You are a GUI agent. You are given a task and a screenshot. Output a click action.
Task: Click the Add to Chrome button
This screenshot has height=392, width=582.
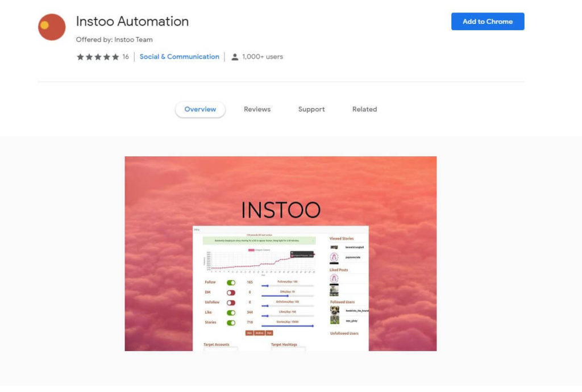tap(487, 22)
